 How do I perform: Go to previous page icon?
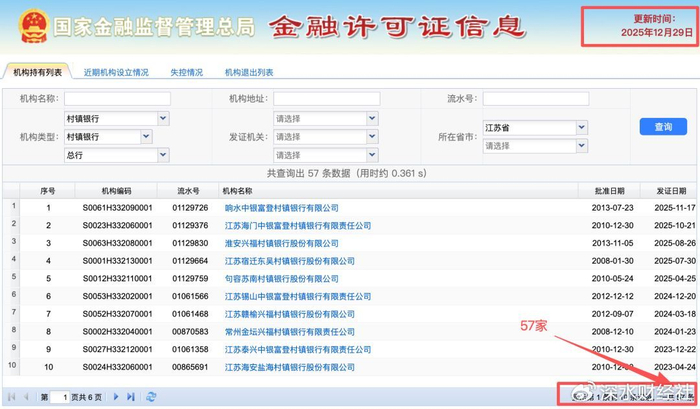[x=26, y=396]
